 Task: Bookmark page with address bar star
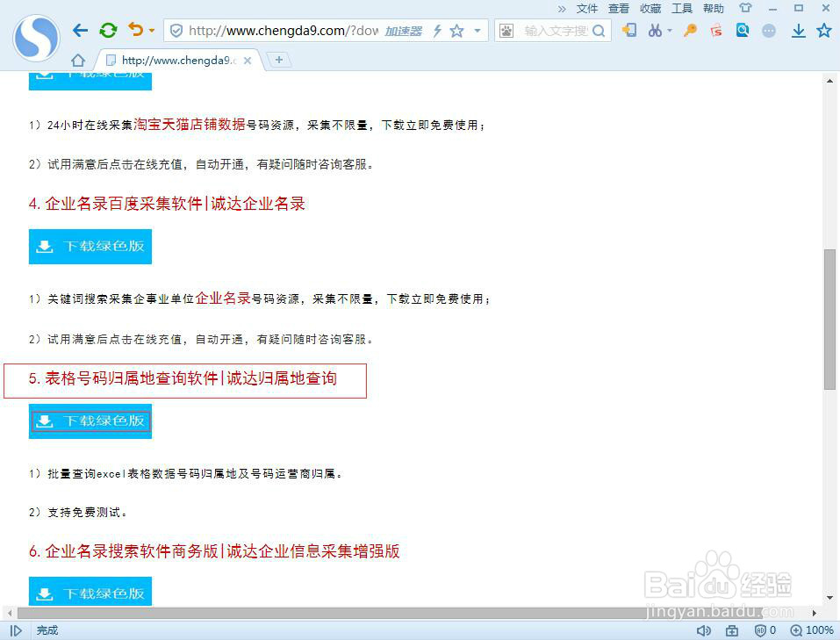tap(456, 31)
